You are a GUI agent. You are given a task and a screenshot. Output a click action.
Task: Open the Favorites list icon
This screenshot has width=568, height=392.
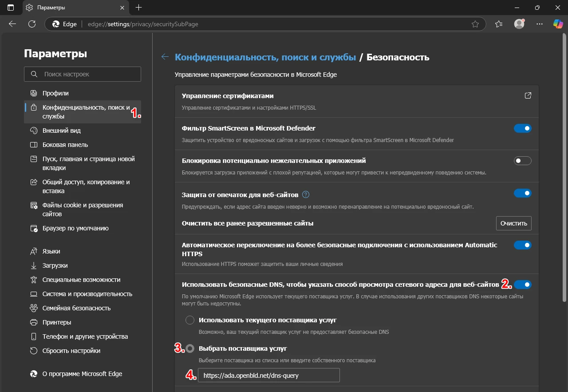[x=499, y=24]
